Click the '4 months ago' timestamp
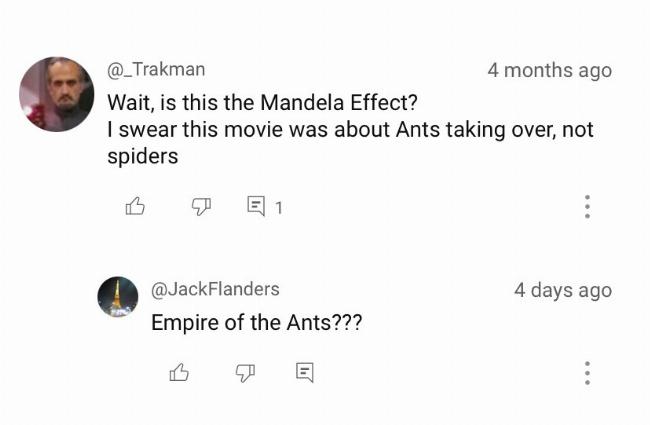Screen dimensions: 650x425 [x=549, y=70]
